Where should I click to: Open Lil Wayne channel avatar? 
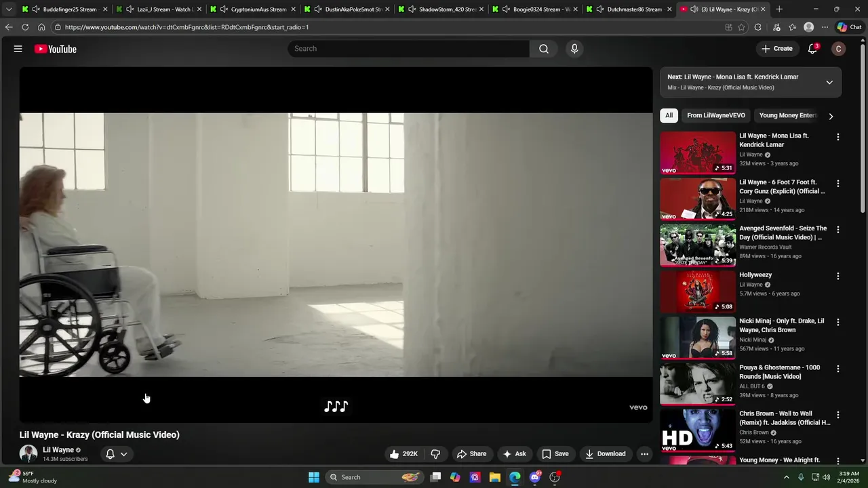(28, 454)
